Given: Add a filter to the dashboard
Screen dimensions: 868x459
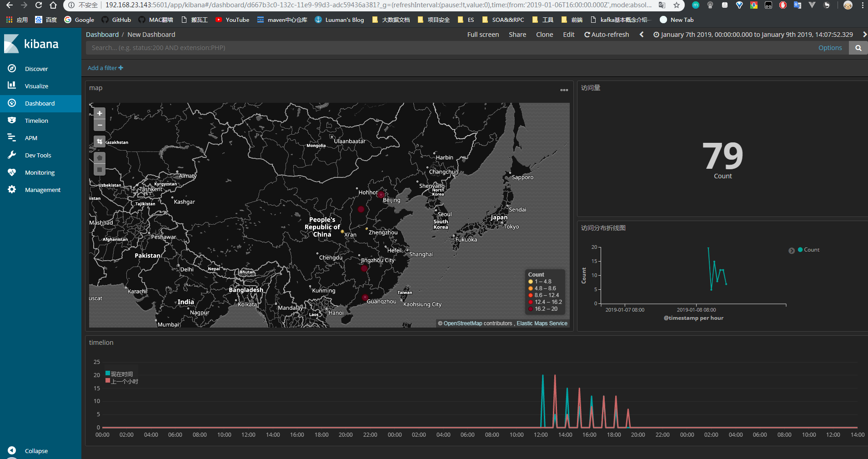Looking at the screenshot, I should (105, 68).
